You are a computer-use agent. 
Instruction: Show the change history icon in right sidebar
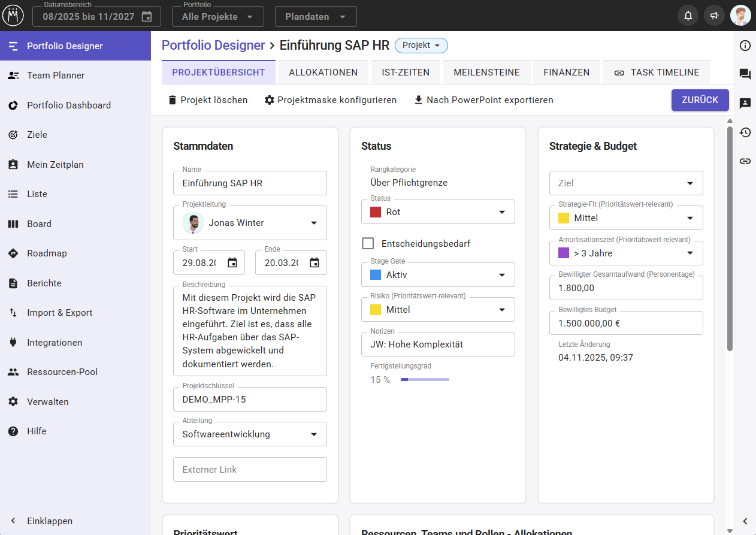(745, 132)
